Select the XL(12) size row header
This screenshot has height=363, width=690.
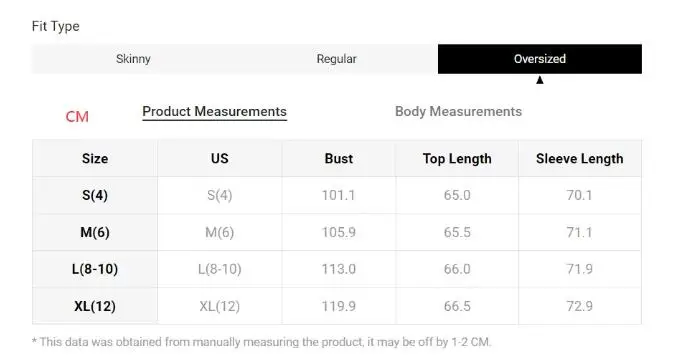click(95, 306)
